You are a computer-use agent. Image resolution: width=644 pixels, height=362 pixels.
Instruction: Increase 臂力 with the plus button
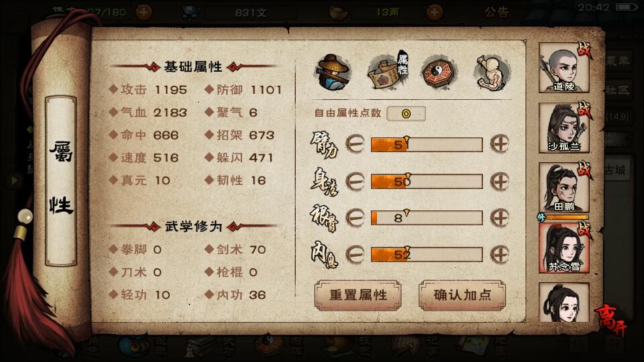(x=499, y=144)
